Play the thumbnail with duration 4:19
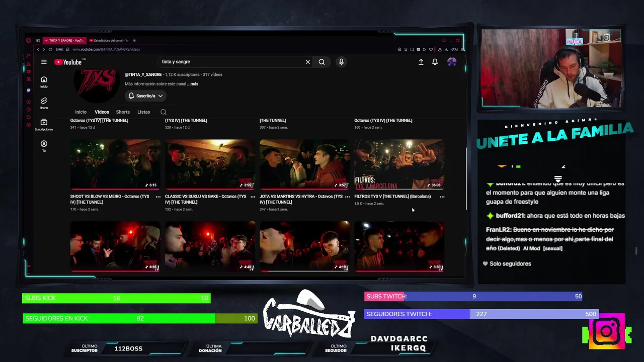 pos(304,246)
